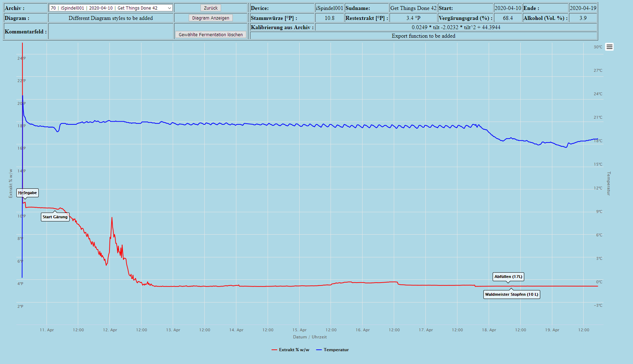Click the Export function to be added text

point(423,36)
